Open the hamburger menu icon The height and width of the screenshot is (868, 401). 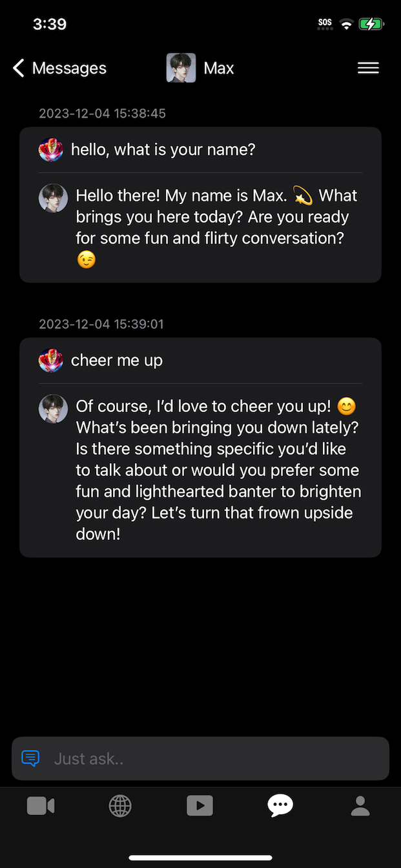tap(368, 68)
